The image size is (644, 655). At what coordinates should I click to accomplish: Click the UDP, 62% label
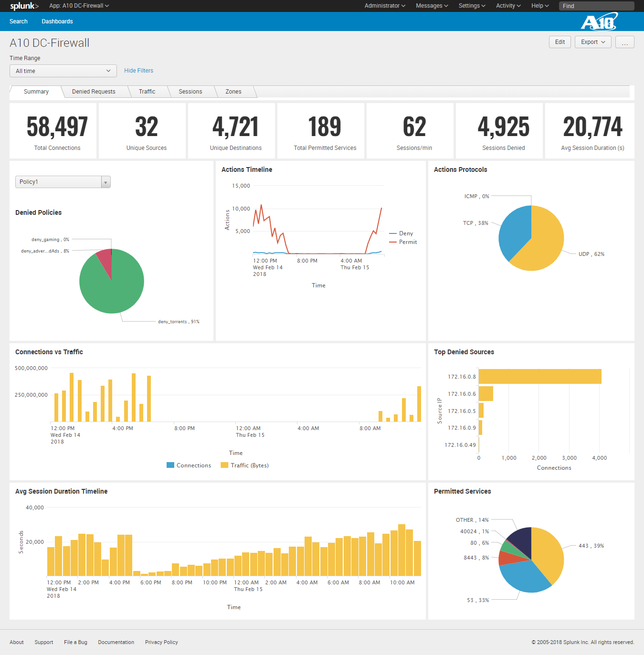[591, 254]
